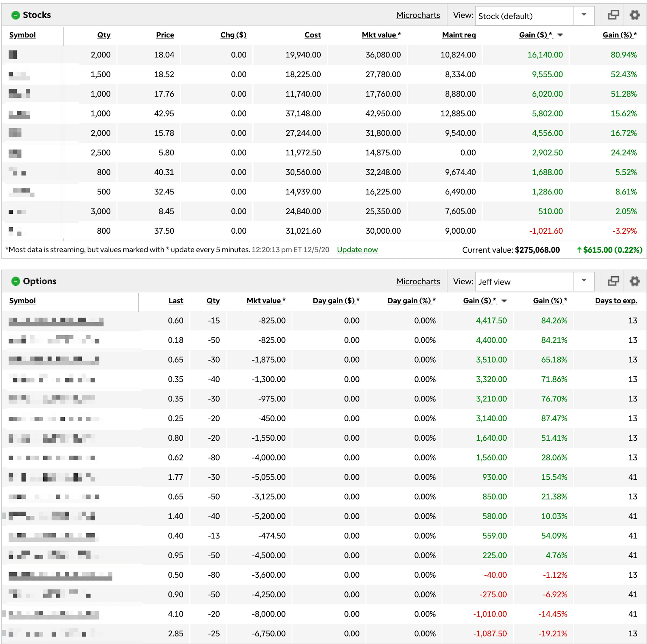The width and height of the screenshot is (647, 644).
Task: Sort Options table by Symbol
Action: click(x=23, y=301)
